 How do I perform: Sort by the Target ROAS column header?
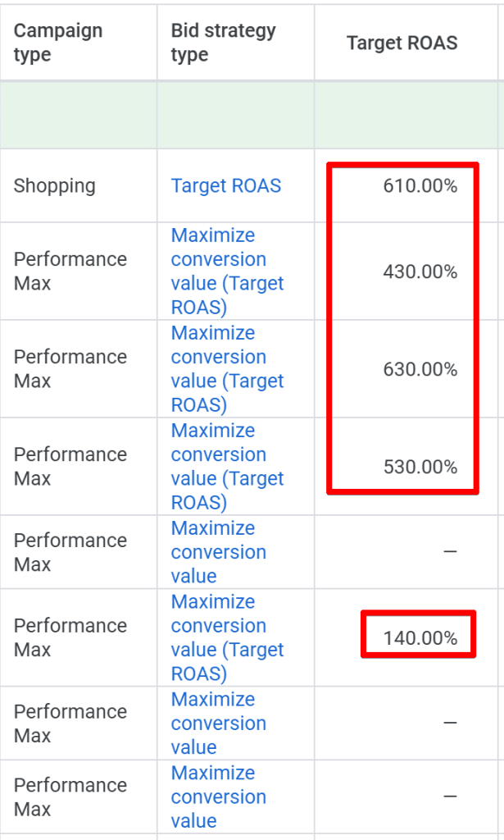point(402,43)
